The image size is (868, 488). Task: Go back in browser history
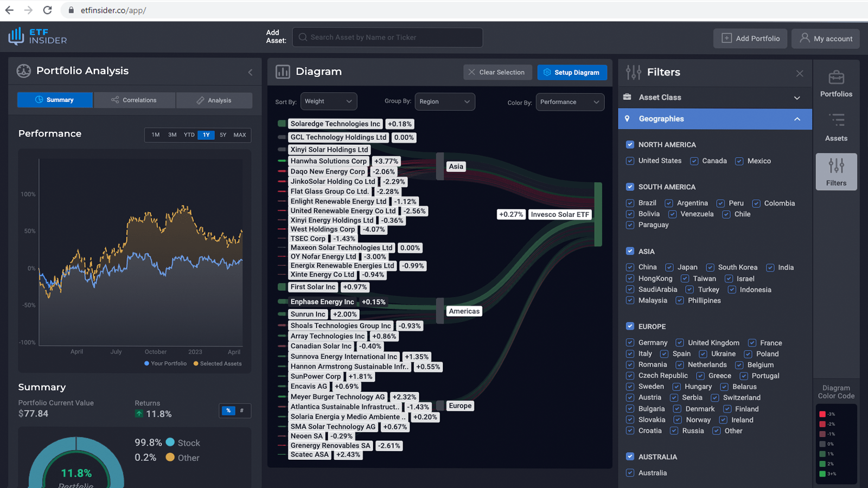pyautogui.click(x=9, y=10)
